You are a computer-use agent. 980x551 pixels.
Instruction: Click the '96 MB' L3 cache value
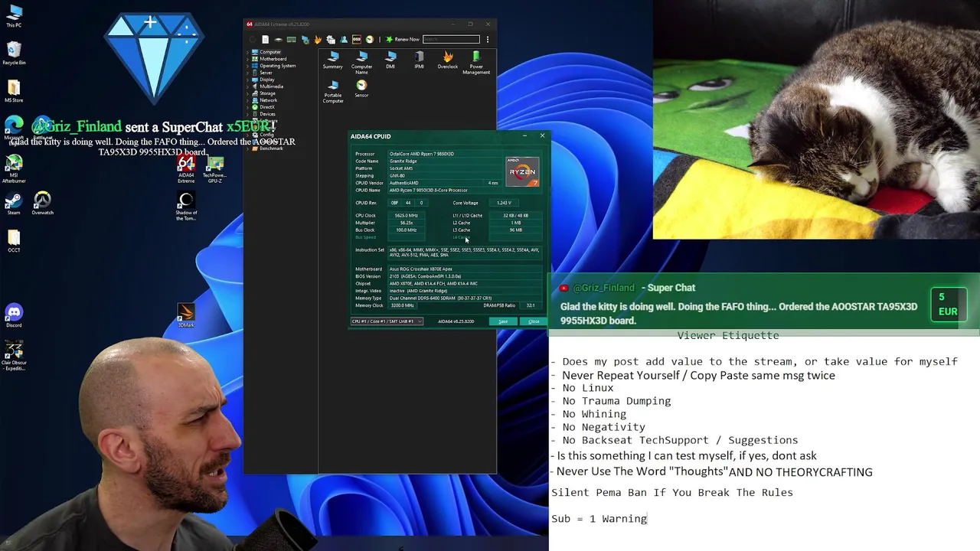pyautogui.click(x=515, y=230)
